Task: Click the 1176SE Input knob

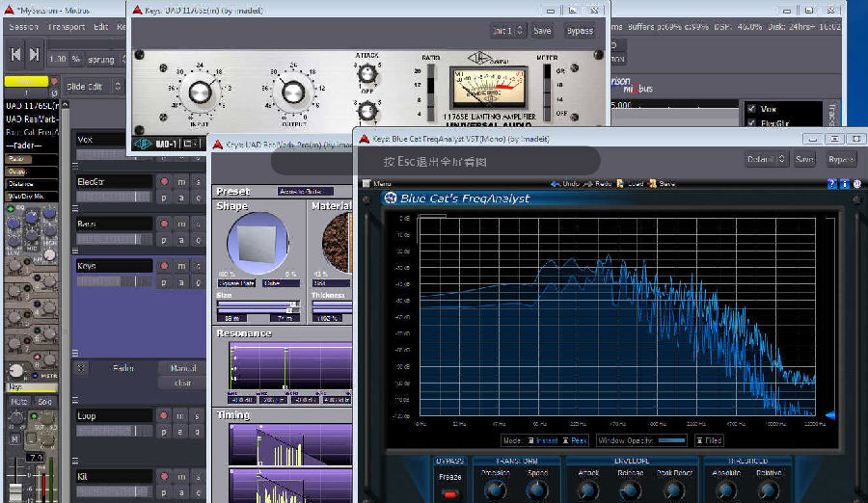Action: [200, 93]
